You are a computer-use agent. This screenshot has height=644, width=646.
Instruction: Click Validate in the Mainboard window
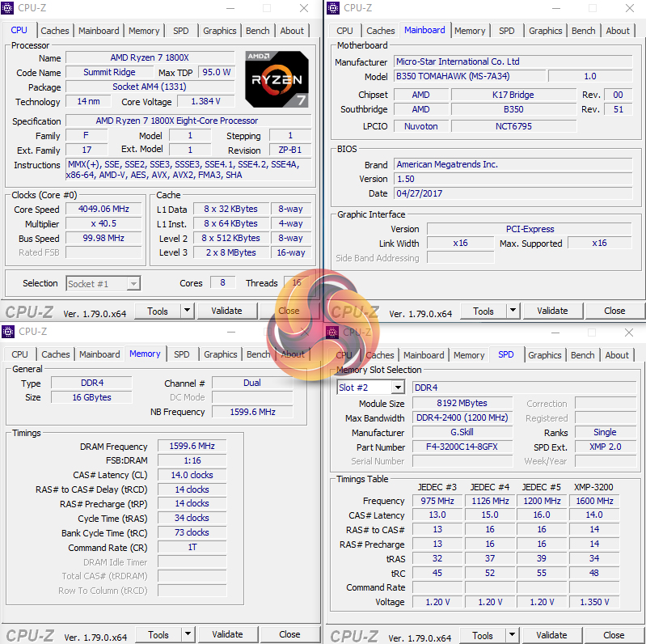pos(552,311)
